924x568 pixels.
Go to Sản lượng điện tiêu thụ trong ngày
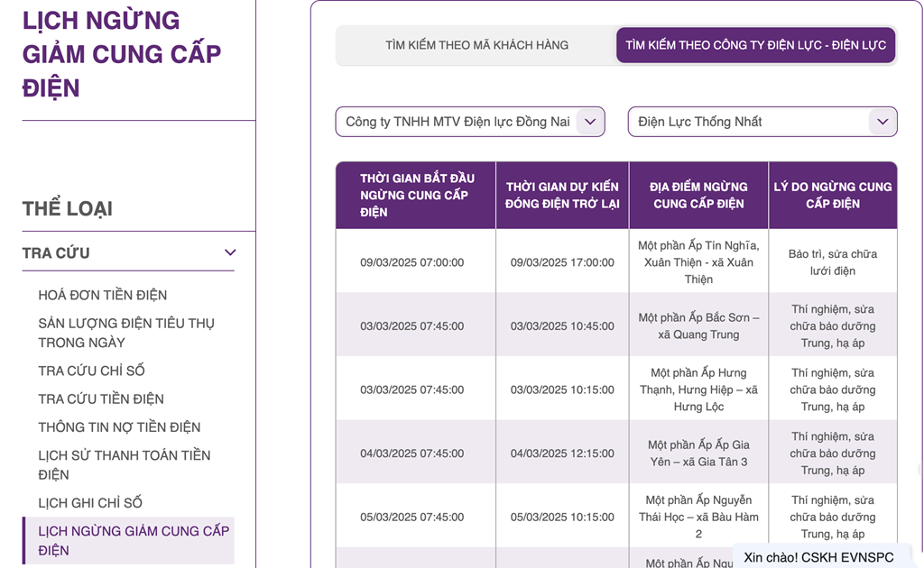click(126, 333)
